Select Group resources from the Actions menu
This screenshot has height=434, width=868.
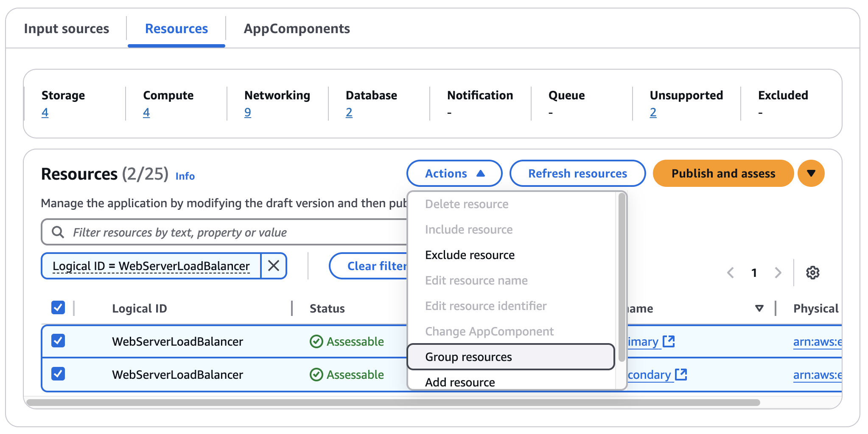point(468,357)
